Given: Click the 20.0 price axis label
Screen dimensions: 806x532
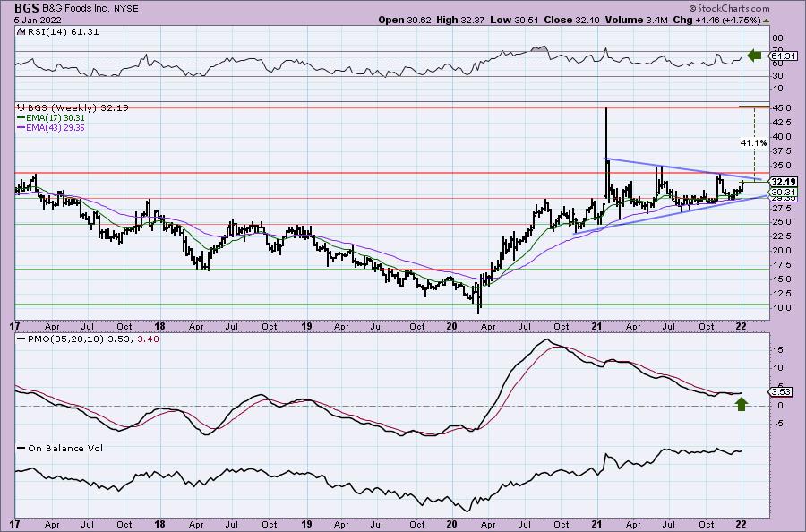Looking at the screenshot, I should (781, 250).
